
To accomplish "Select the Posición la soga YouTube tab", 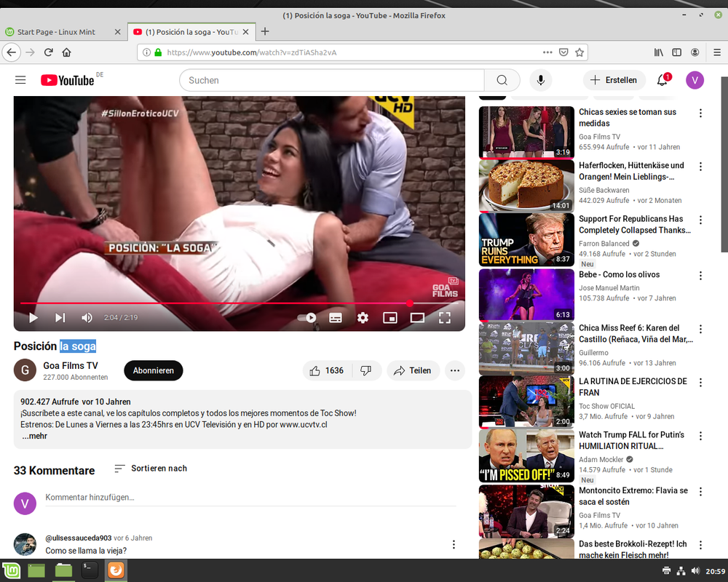I will click(191, 31).
